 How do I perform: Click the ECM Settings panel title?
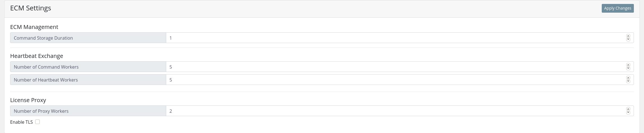[30, 8]
